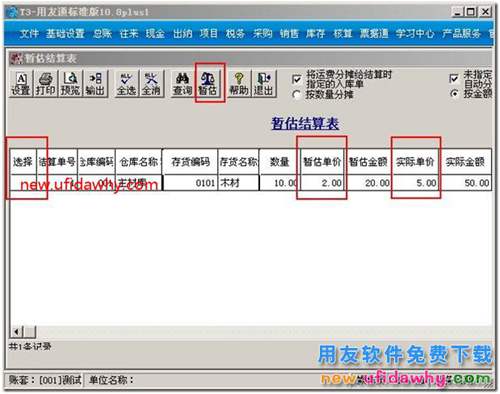
Task: Select the 按金额 radio button
Action: pyautogui.click(x=454, y=94)
